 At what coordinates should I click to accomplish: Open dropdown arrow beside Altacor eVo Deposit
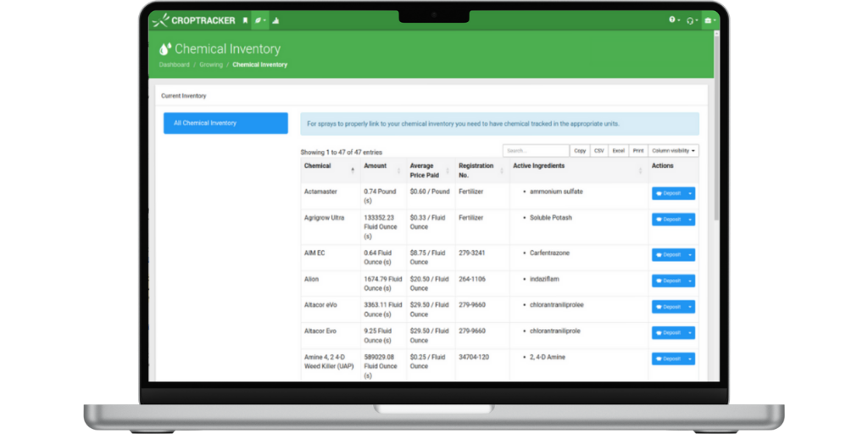[x=689, y=307]
